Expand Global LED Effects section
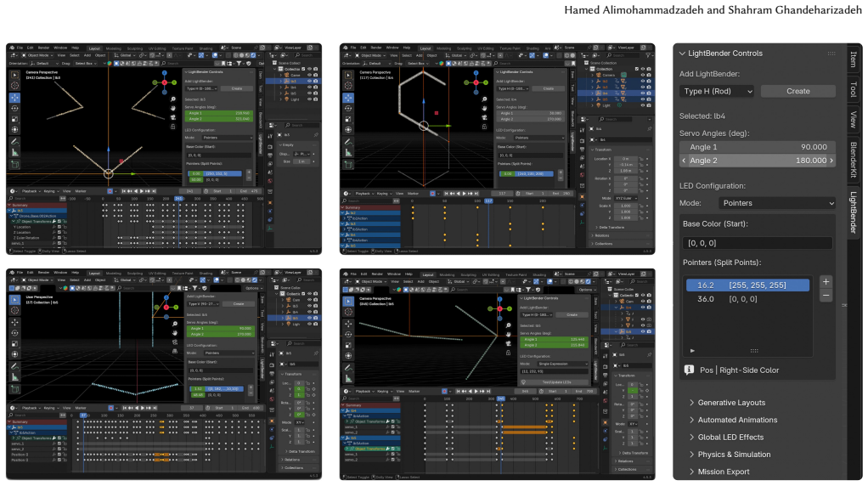The width and height of the screenshot is (868, 486). pos(730,438)
